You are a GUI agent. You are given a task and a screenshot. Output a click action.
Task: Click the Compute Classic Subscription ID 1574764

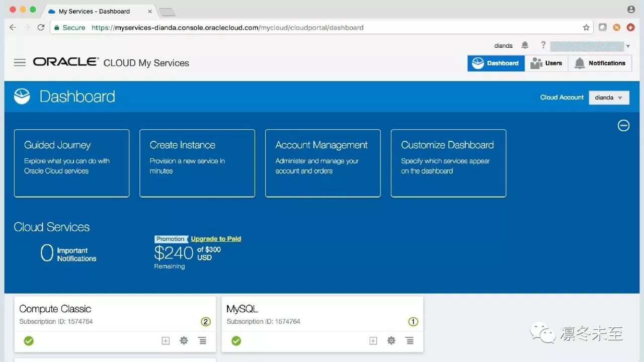click(x=56, y=321)
